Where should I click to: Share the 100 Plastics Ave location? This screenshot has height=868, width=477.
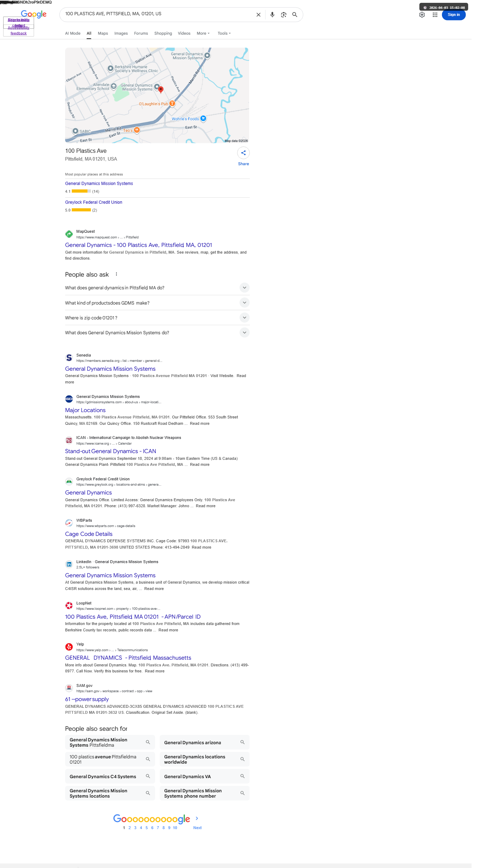coord(243,156)
